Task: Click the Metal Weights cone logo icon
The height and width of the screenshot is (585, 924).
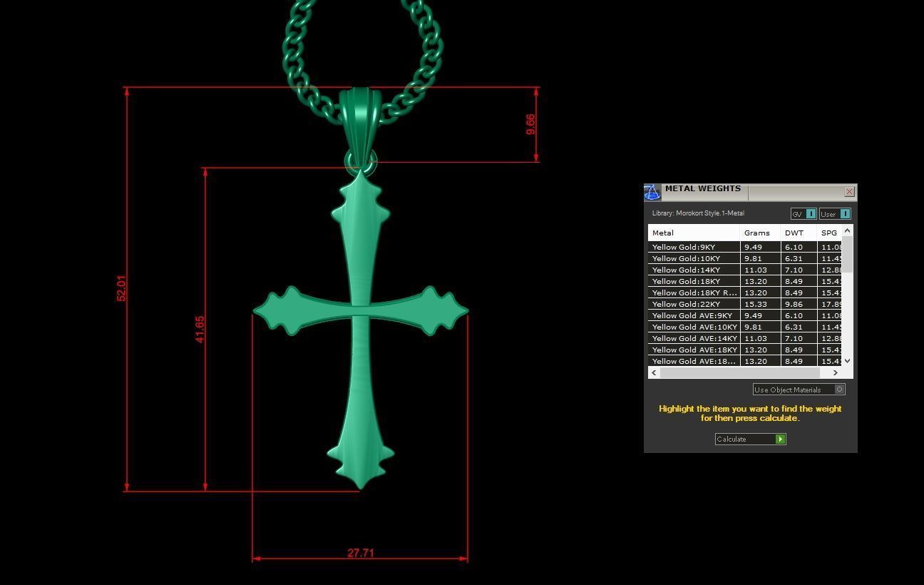Action: (652, 192)
